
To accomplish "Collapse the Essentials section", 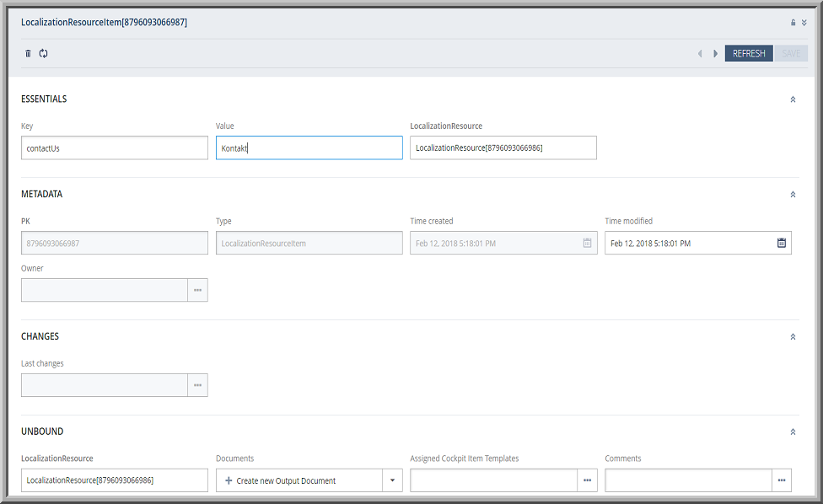I will 793,99.
